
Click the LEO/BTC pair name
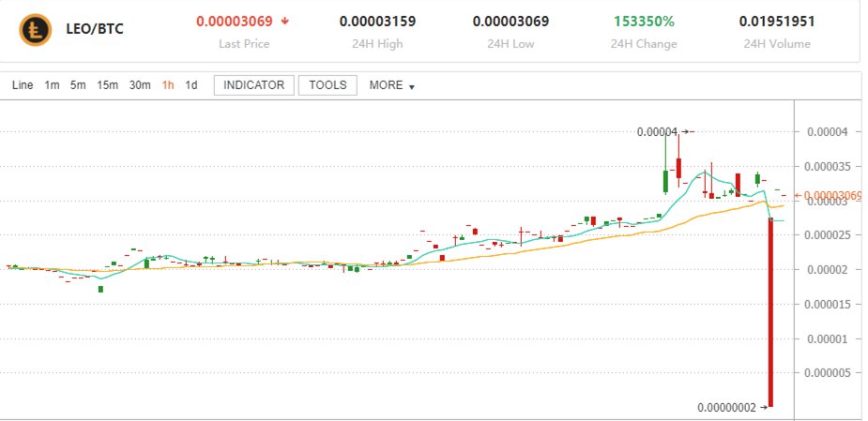pyautogui.click(x=95, y=29)
